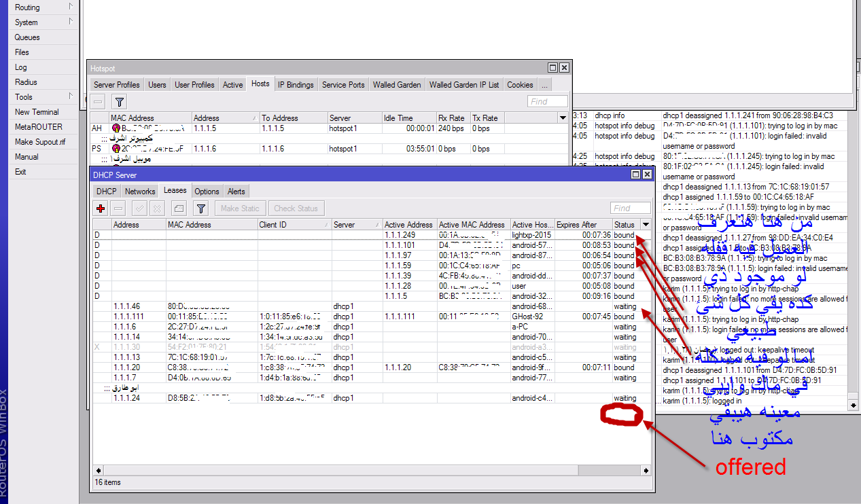This screenshot has height=504, width=861.
Task: Sort DHCP leases by Expires After column
Action: pos(583,225)
